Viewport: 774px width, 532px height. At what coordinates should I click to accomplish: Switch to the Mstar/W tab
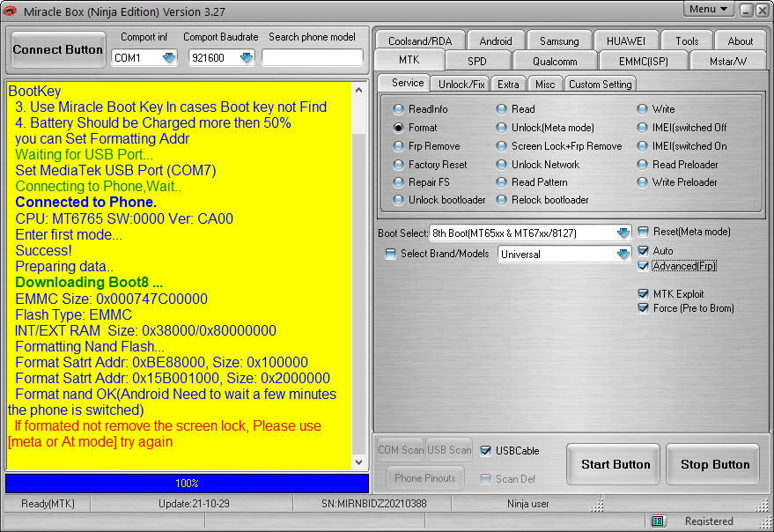click(x=727, y=62)
